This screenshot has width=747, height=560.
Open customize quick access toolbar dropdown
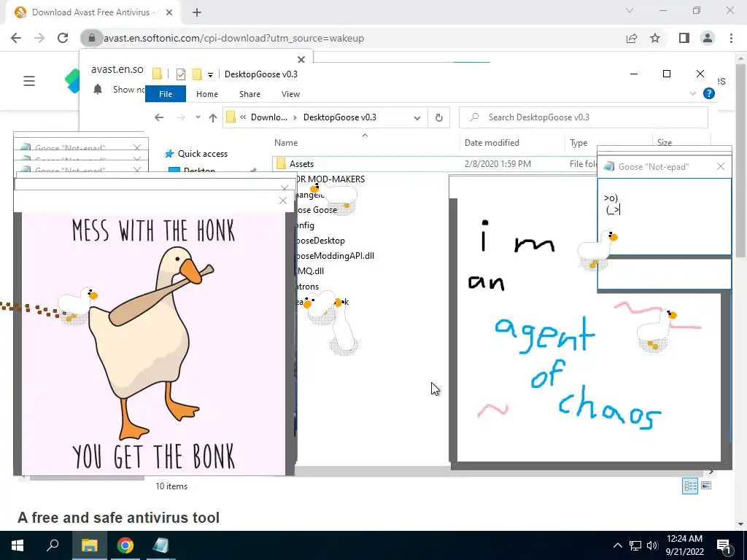(210, 74)
